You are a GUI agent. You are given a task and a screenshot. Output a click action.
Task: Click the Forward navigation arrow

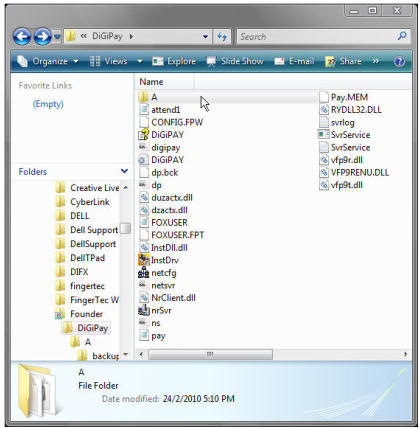pyautogui.click(x=43, y=36)
